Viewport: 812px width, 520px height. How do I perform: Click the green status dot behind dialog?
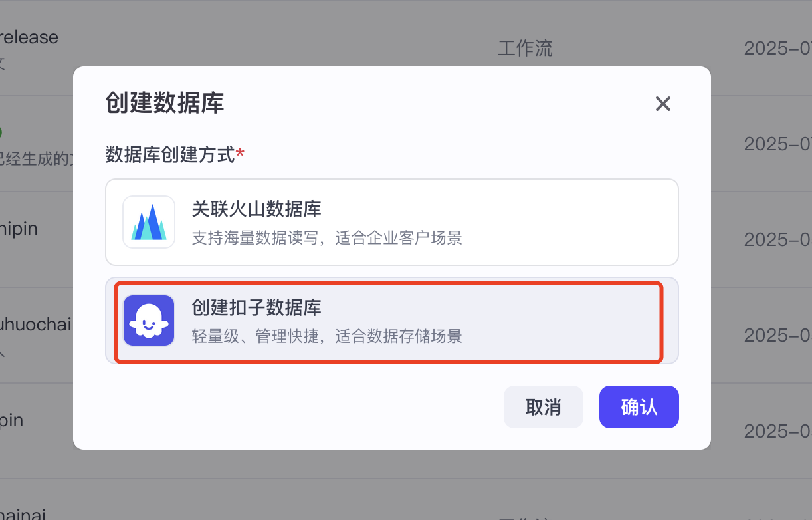(1, 132)
